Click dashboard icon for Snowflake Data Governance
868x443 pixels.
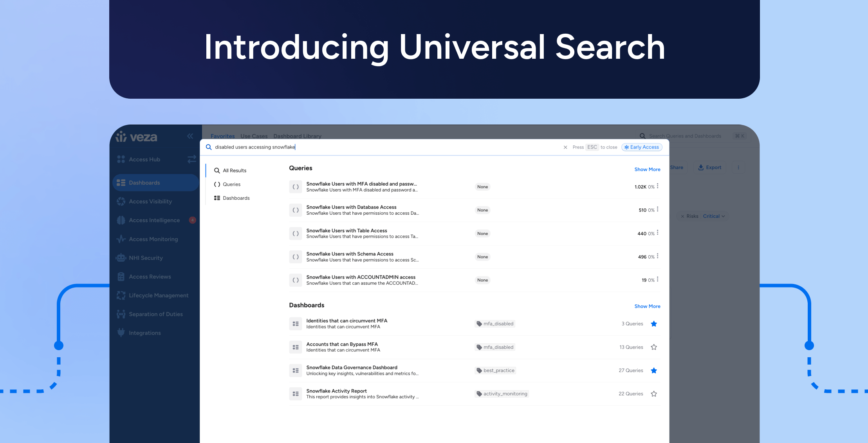coord(296,371)
